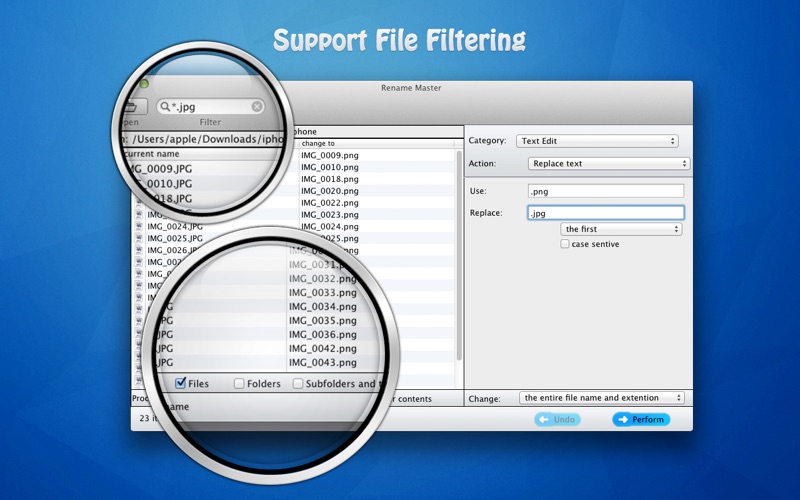Open the Category dropdown showing Text Edit
Viewport: 800px width, 500px height.
pos(598,141)
